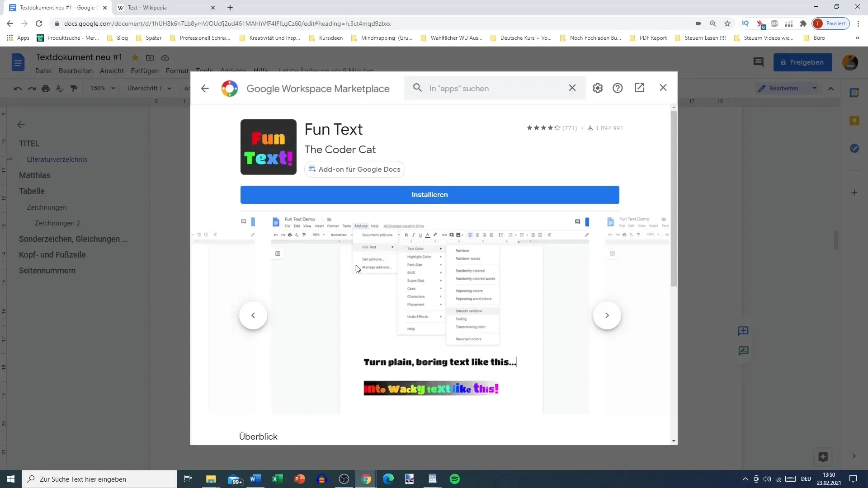Screen dimensions: 868x488
Task: Jump to Zeichnungen 2 in outline
Action: tap(57, 223)
